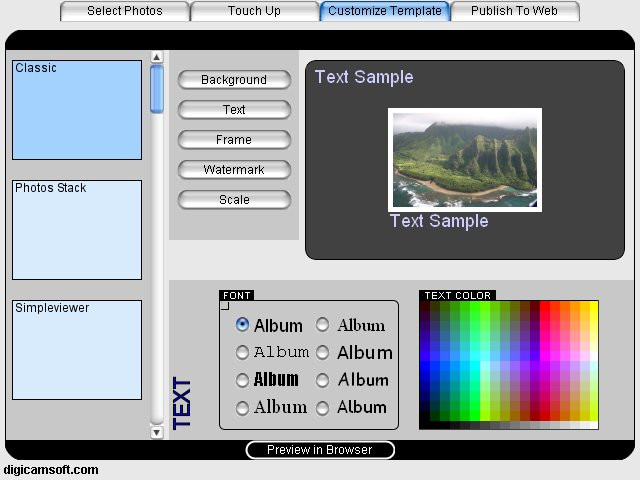This screenshot has width=640, height=480.
Task: Choose bottom-left serif Album font radio
Action: click(x=242, y=408)
